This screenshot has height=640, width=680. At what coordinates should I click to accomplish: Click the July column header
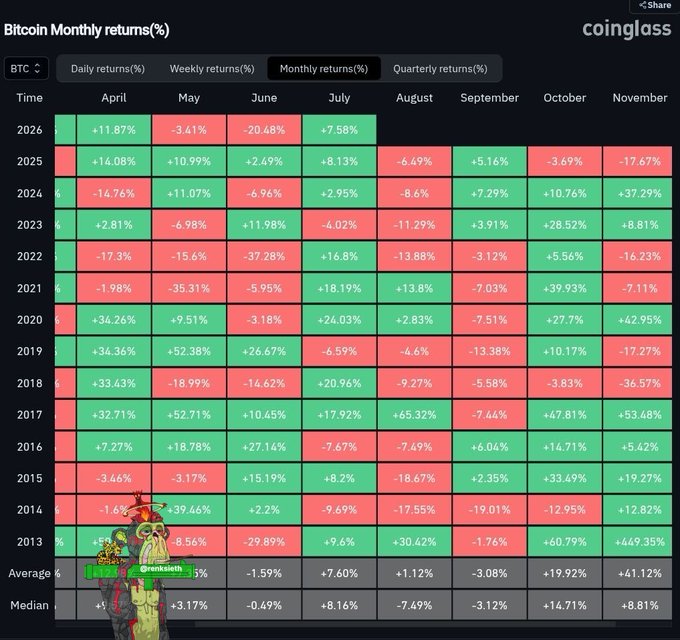[339, 98]
